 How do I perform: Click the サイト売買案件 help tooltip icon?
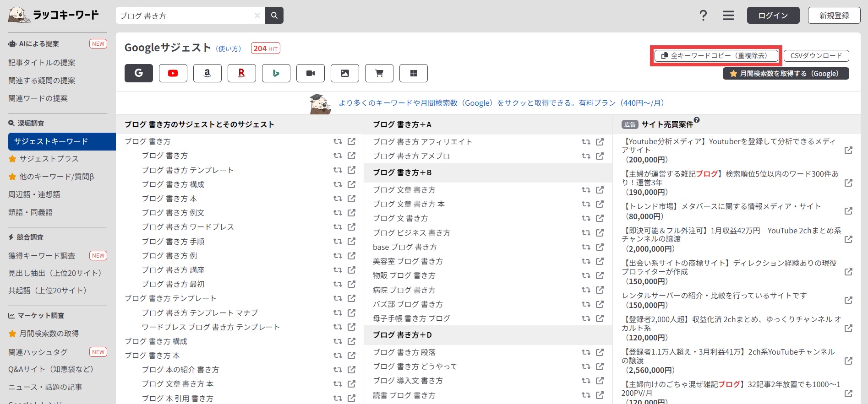697,120
